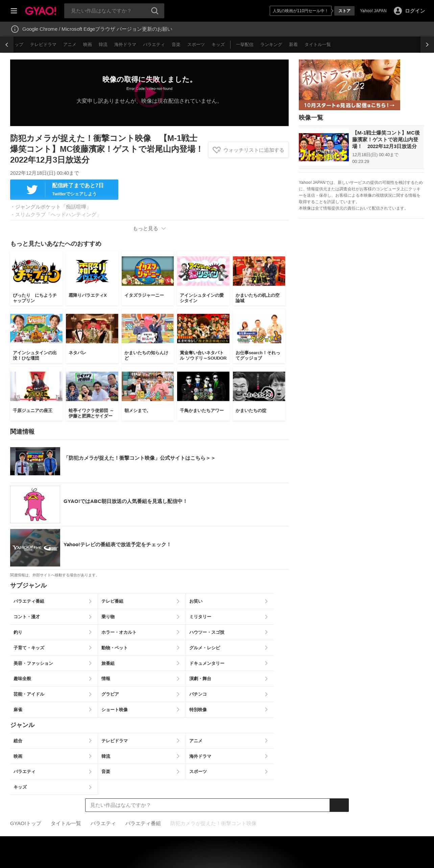Screen dimensions: 434x868
Task: Expand description with もっと見る
Action: pos(149,228)
